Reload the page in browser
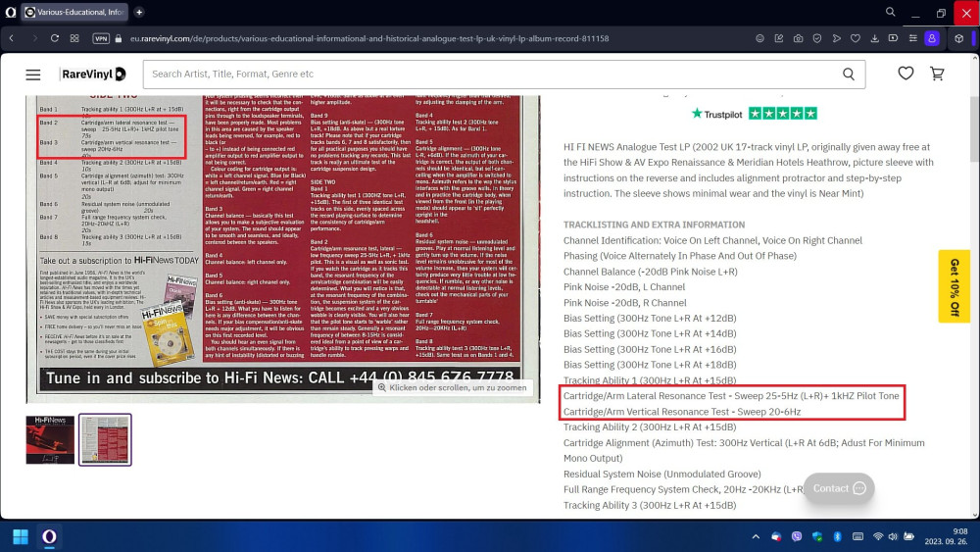Screen dimensions: 980x552 [x=55, y=38]
